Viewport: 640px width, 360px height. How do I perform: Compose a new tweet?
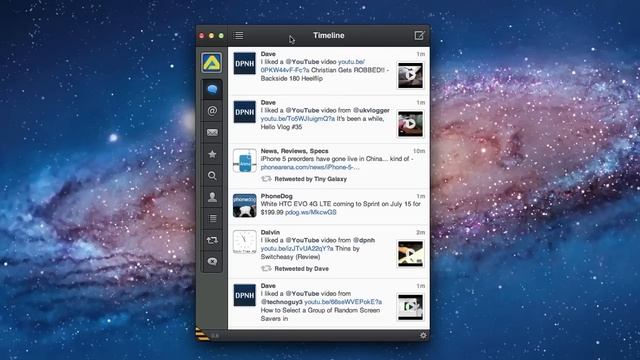coord(419,36)
